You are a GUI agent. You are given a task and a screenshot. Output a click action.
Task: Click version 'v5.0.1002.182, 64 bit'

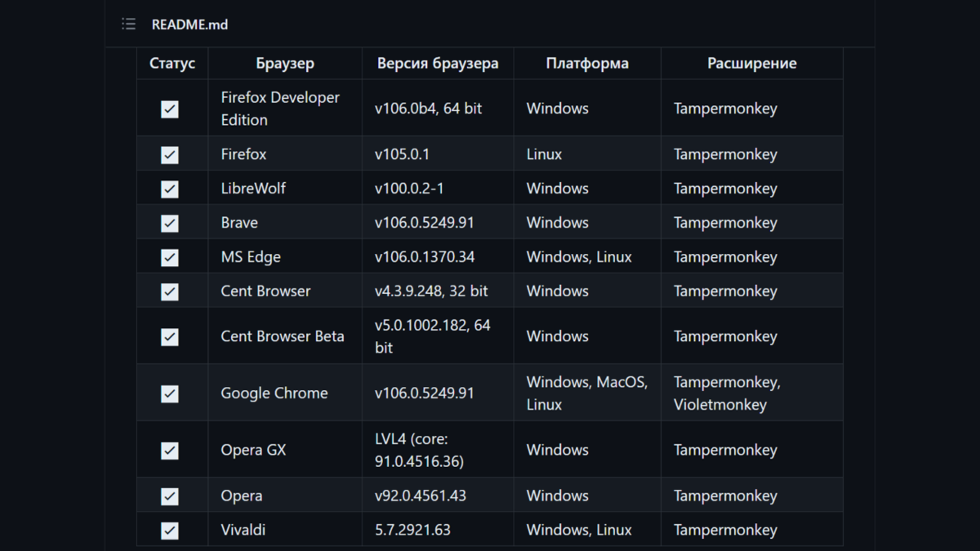433,336
